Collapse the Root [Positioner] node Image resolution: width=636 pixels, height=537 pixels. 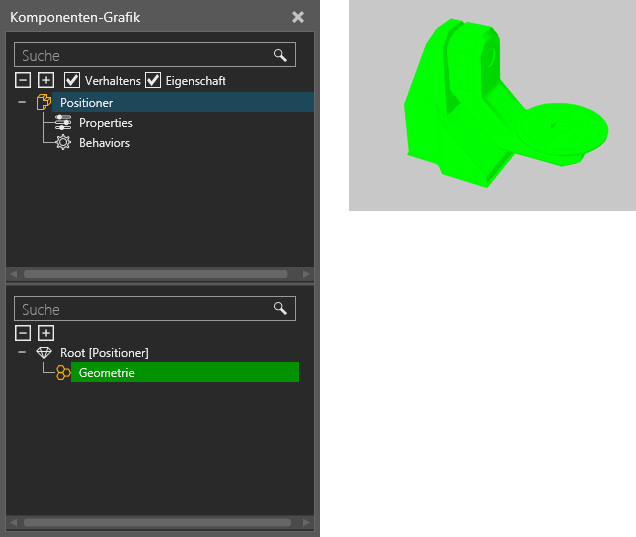[22, 352]
